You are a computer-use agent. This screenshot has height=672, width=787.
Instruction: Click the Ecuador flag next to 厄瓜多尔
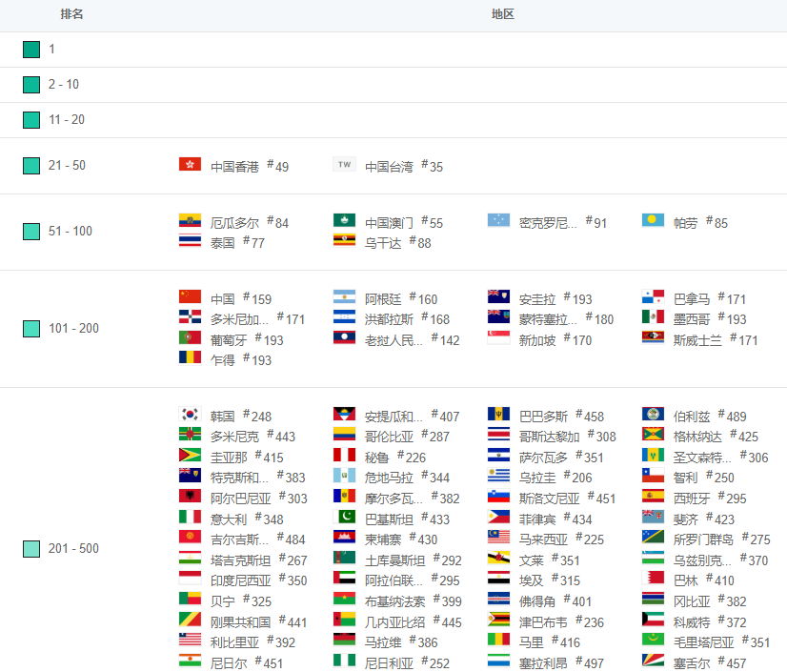pos(190,220)
